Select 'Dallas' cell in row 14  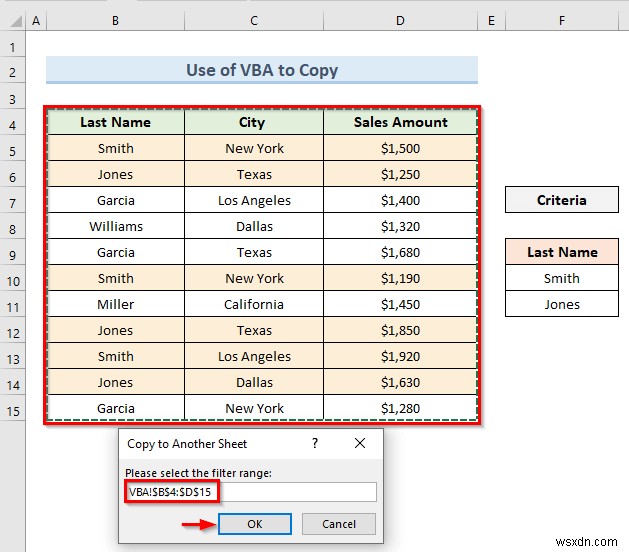(x=254, y=382)
